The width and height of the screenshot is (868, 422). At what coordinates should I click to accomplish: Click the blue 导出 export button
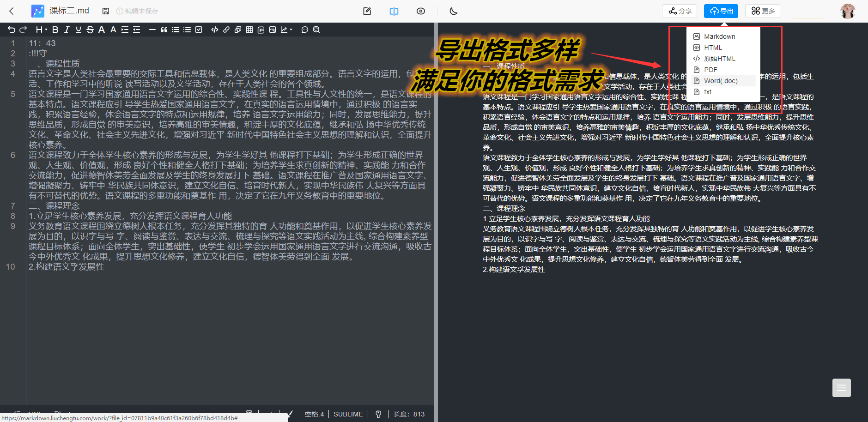(x=721, y=11)
